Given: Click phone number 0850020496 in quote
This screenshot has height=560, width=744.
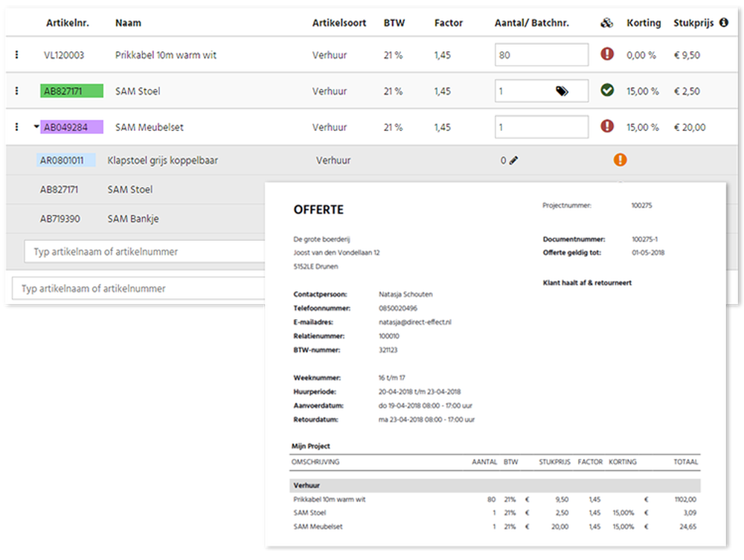Looking at the screenshot, I should tap(397, 308).
